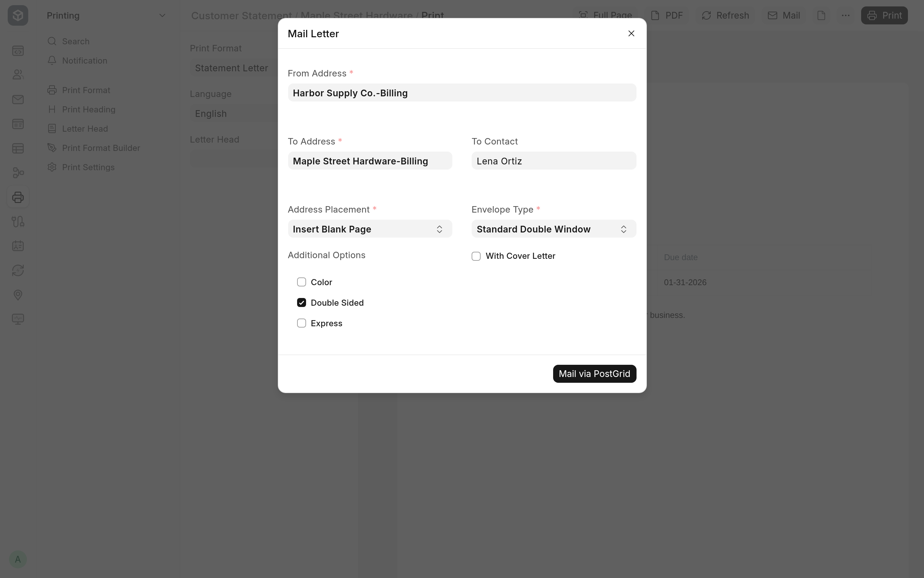Click the code window rail icon
The height and width of the screenshot is (578, 924).
tap(18, 51)
